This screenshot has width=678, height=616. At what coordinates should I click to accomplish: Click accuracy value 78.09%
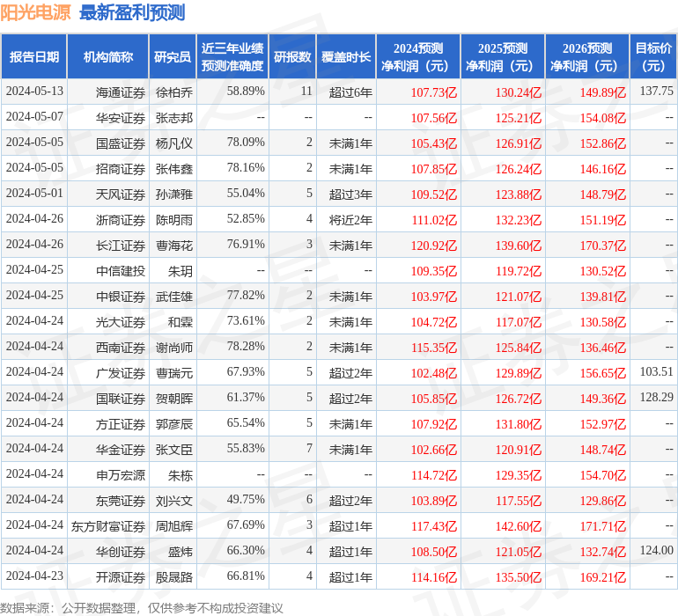(x=246, y=142)
